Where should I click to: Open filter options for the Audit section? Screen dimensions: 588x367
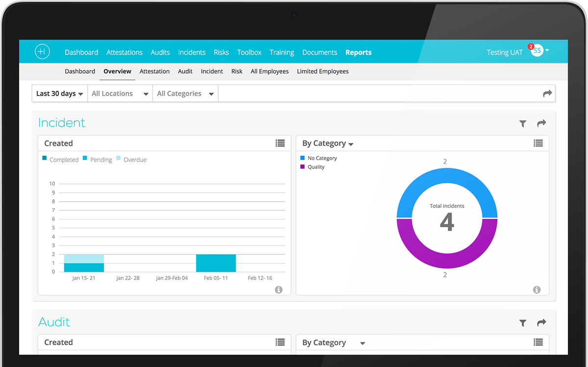522,323
